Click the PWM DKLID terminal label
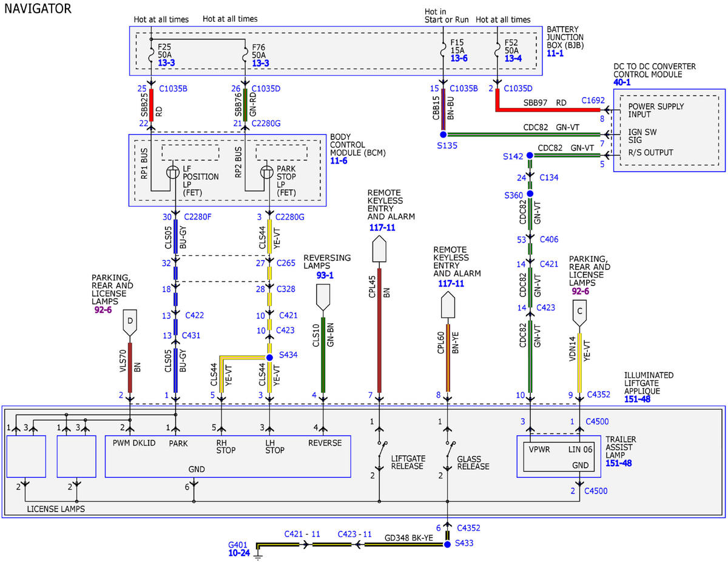The width and height of the screenshot is (728, 562). tap(134, 443)
